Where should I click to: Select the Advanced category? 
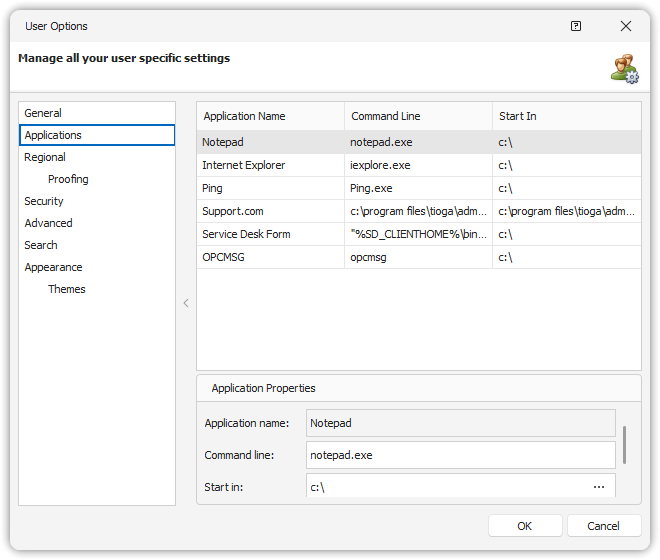tap(48, 223)
